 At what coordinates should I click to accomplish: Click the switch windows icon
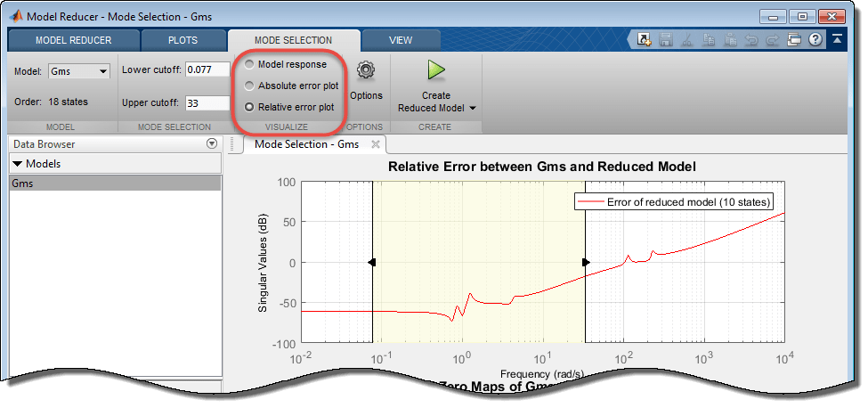point(794,39)
